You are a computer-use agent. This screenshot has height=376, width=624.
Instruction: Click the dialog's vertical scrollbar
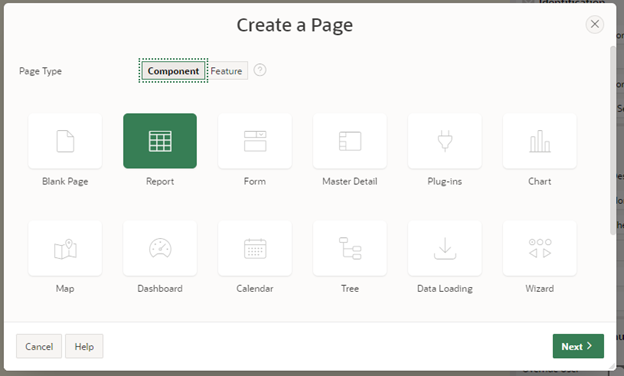[x=613, y=140]
